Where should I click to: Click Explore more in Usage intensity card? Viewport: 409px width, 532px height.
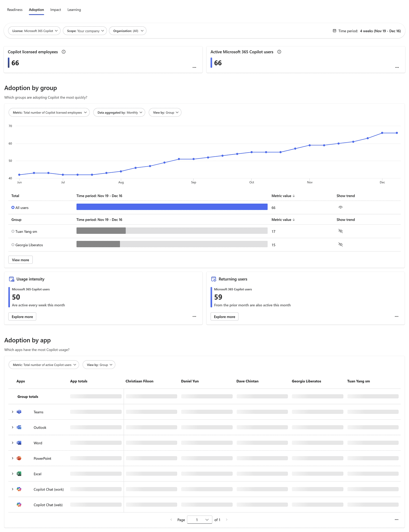[x=22, y=317]
